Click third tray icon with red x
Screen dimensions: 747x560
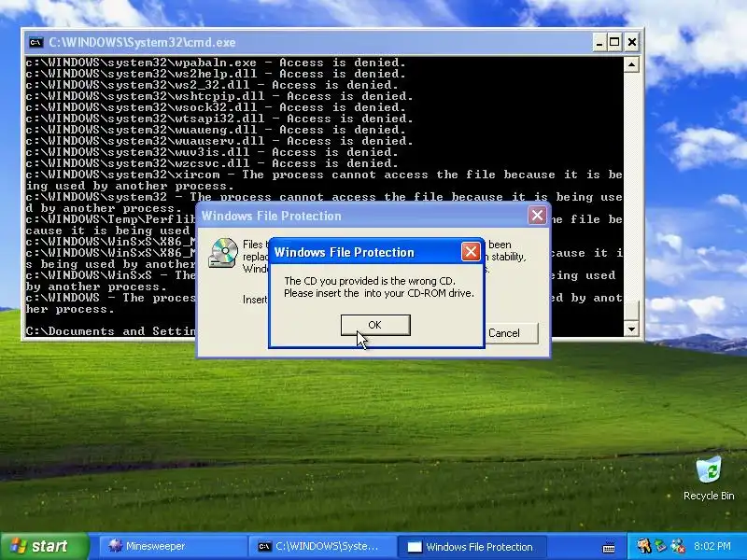[678, 546]
